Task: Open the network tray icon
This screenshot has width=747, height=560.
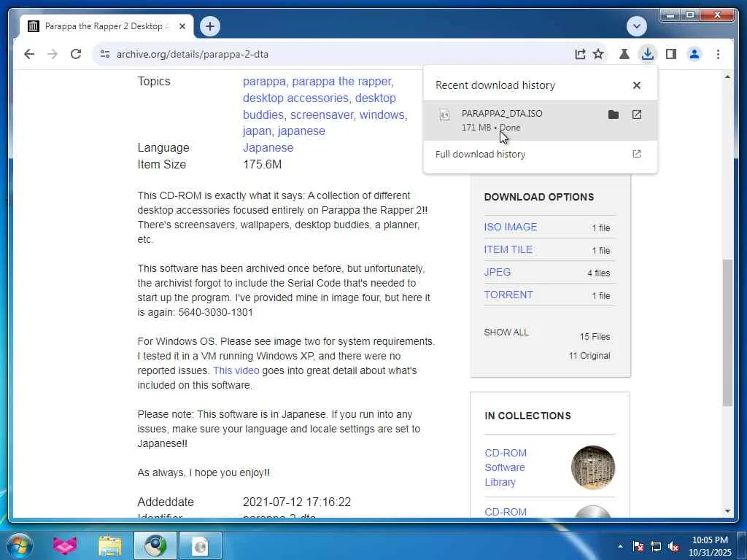Action: [656, 546]
